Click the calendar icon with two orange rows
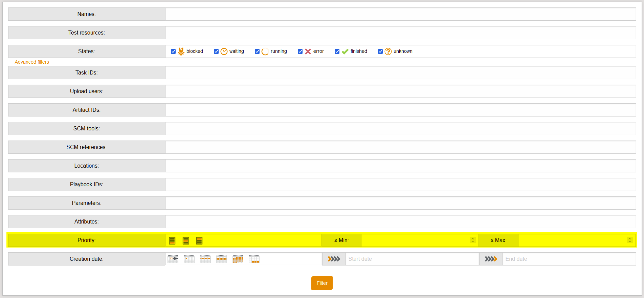 pos(222,259)
